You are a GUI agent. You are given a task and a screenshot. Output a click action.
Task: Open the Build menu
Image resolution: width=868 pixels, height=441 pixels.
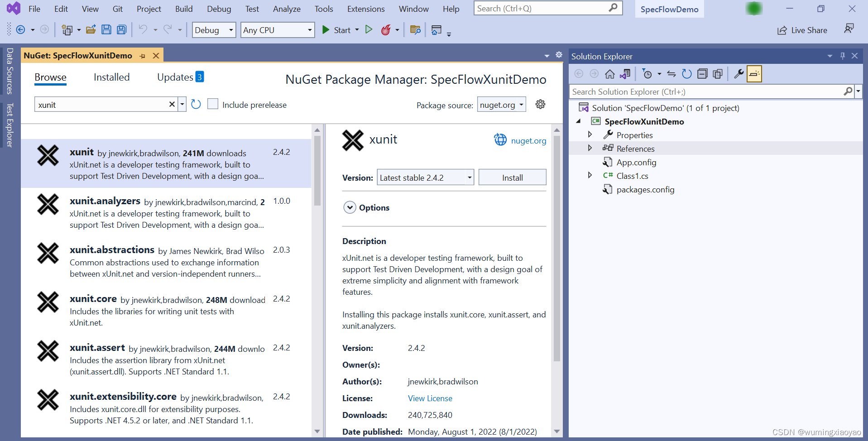click(184, 9)
